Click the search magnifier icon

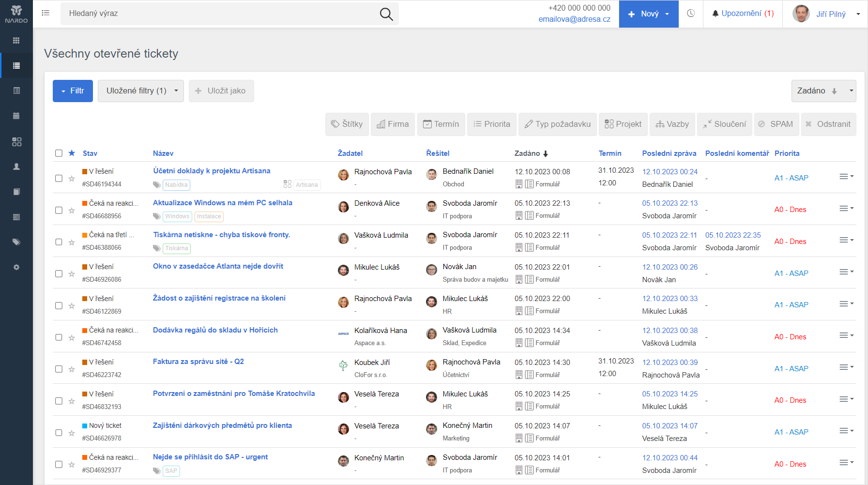tap(386, 14)
